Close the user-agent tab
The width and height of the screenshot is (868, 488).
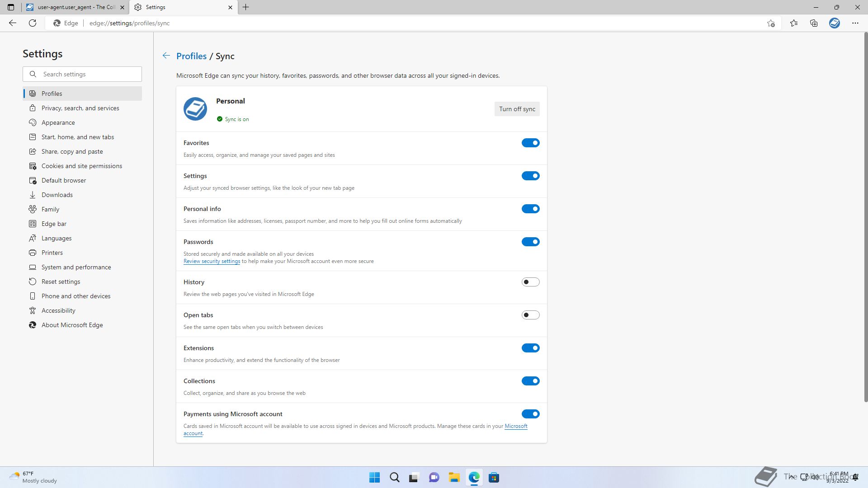122,7
